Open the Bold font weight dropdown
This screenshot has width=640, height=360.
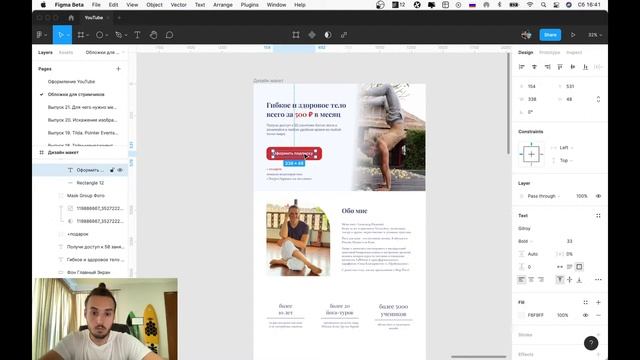pyautogui.click(x=526, y=241)
